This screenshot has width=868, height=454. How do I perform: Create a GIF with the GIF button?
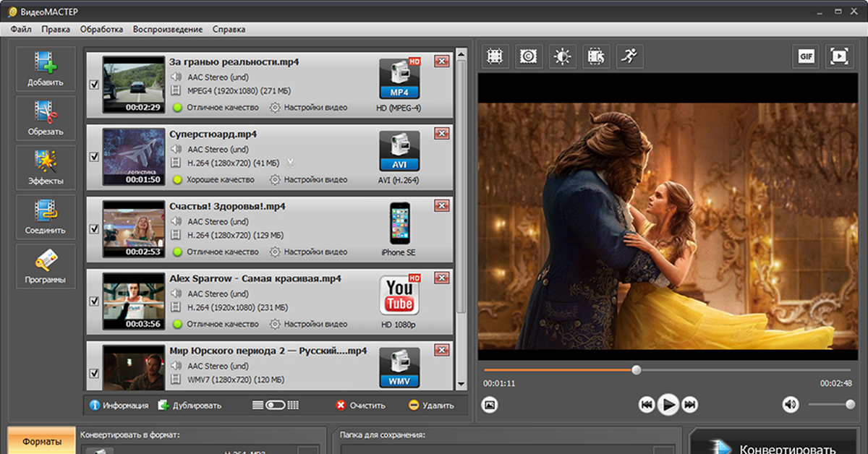tap(806, 56)
